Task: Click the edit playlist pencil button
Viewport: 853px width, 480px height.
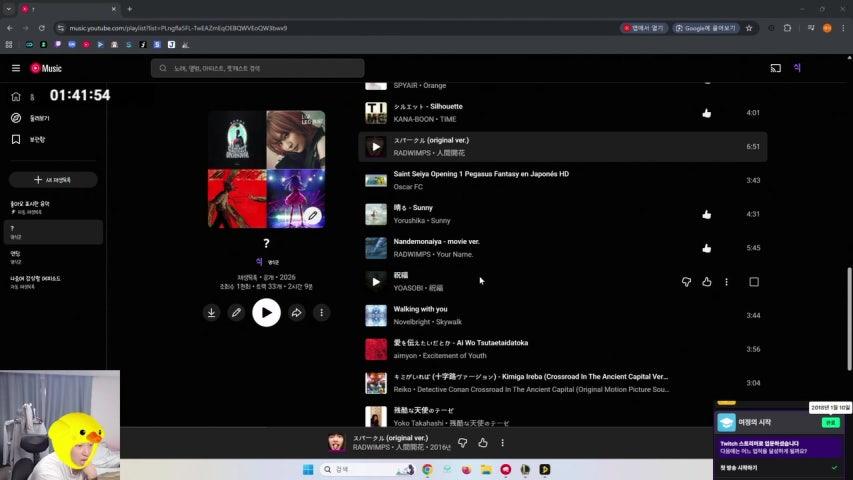Action: (237, 313)
